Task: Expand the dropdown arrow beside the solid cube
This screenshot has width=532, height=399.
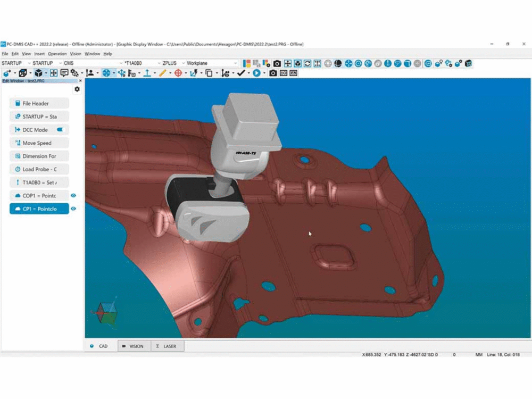Action: tap(46, 73)
